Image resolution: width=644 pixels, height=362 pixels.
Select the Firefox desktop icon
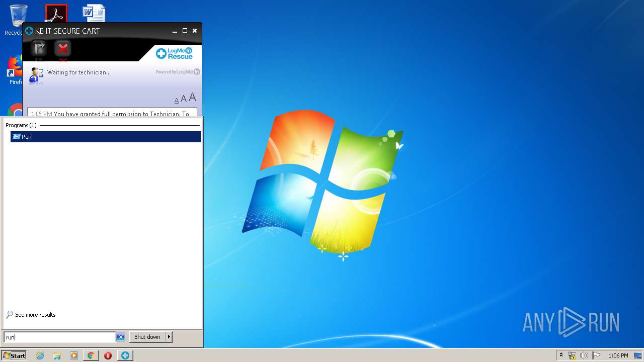15,70
